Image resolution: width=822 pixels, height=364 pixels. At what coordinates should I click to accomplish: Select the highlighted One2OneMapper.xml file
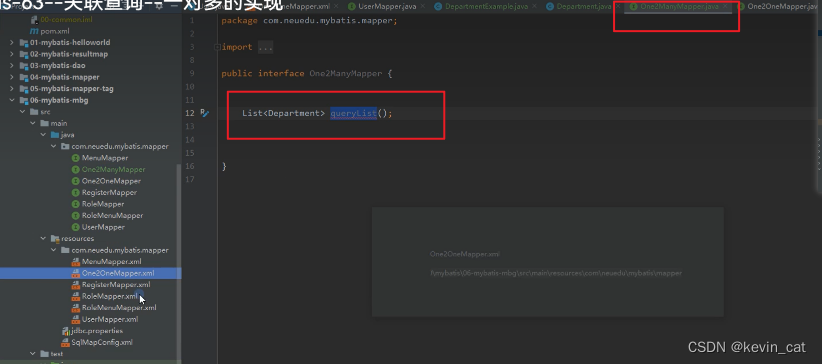tap(118, 273)
